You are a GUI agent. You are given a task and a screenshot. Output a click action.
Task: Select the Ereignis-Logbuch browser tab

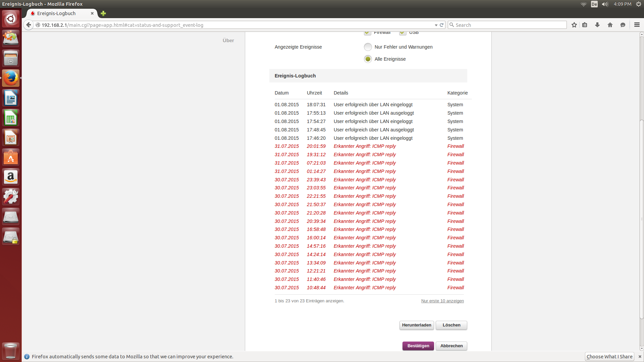click(x=56, y=13)
